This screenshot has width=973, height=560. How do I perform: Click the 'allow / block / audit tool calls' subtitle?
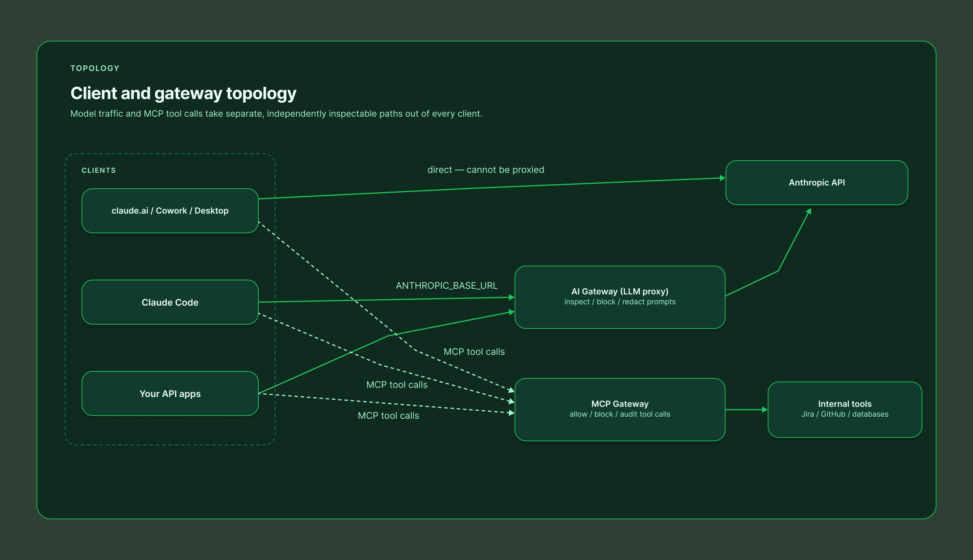[x=620, y=414]
